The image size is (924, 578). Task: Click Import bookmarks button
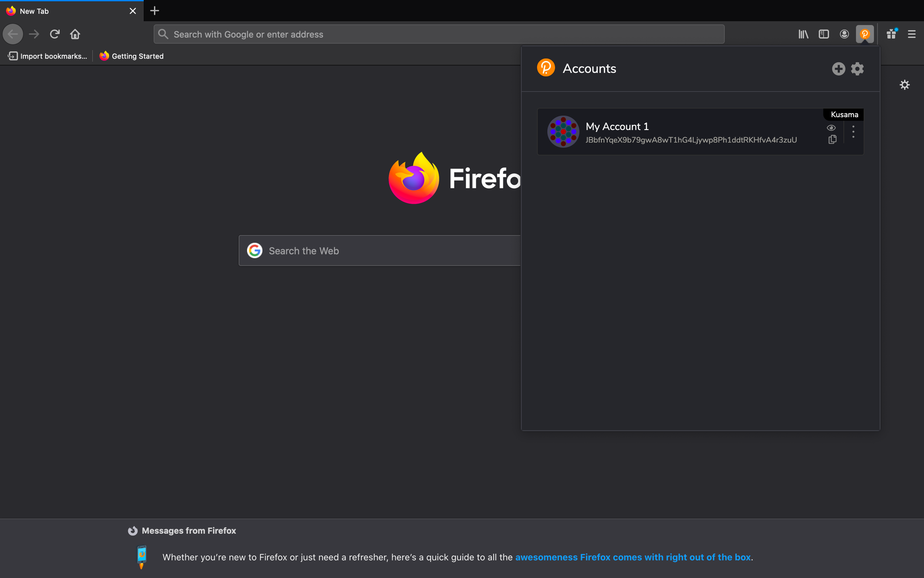[x=48, y=56]
